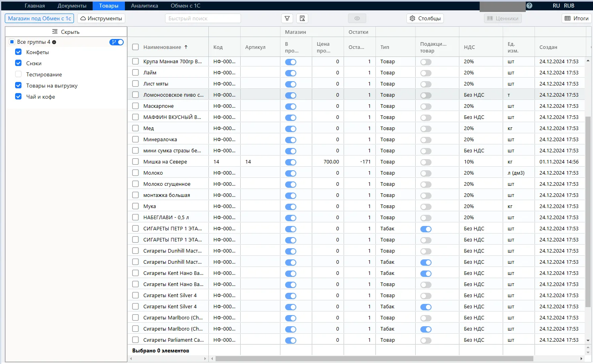Select the Мишка на Севере row checkbox
The width and height of the screenshot is (593, 364).
click(136, 162)
